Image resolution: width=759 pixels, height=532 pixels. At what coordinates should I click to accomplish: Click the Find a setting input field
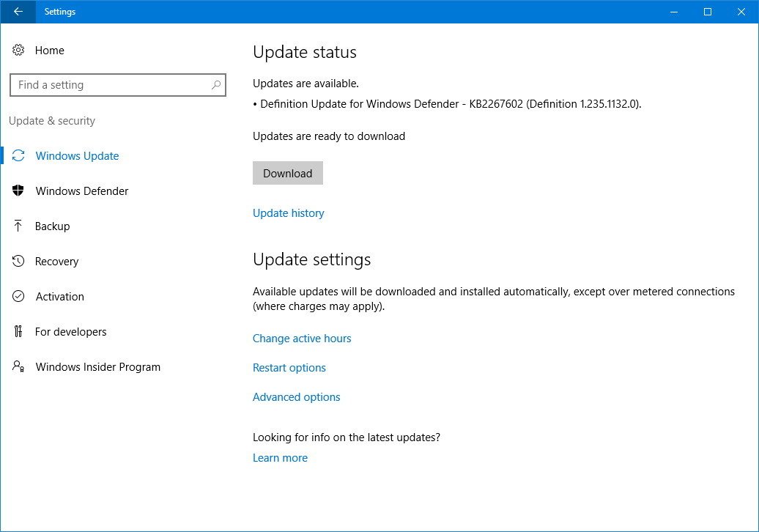110,85
